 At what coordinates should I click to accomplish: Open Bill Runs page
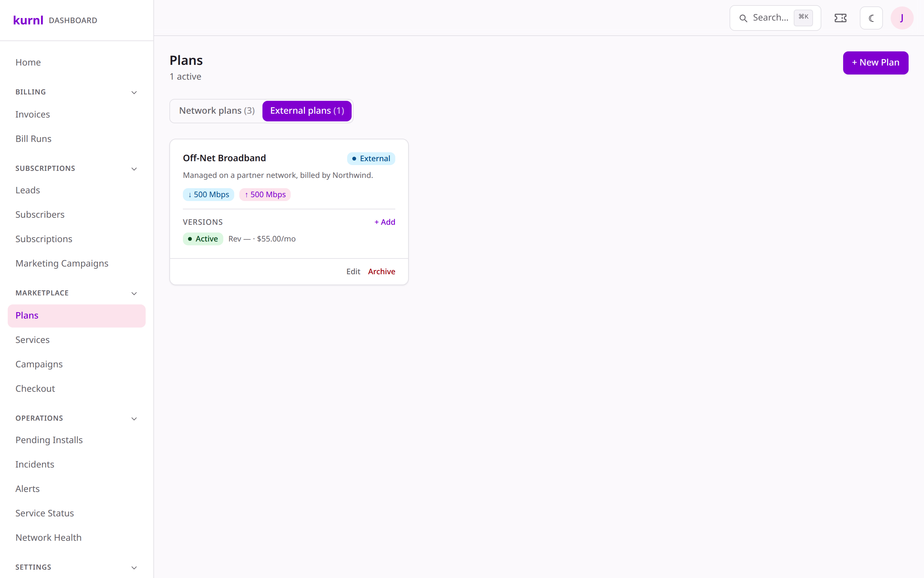pyautogui.click(x=76, y=139)
